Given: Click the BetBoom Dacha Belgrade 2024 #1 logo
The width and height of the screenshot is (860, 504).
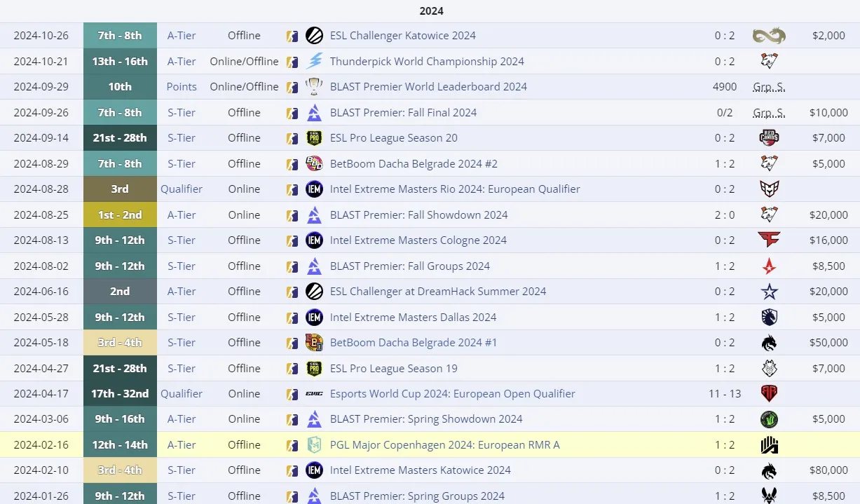Looking at the screenshot, I should coord(315,343).
